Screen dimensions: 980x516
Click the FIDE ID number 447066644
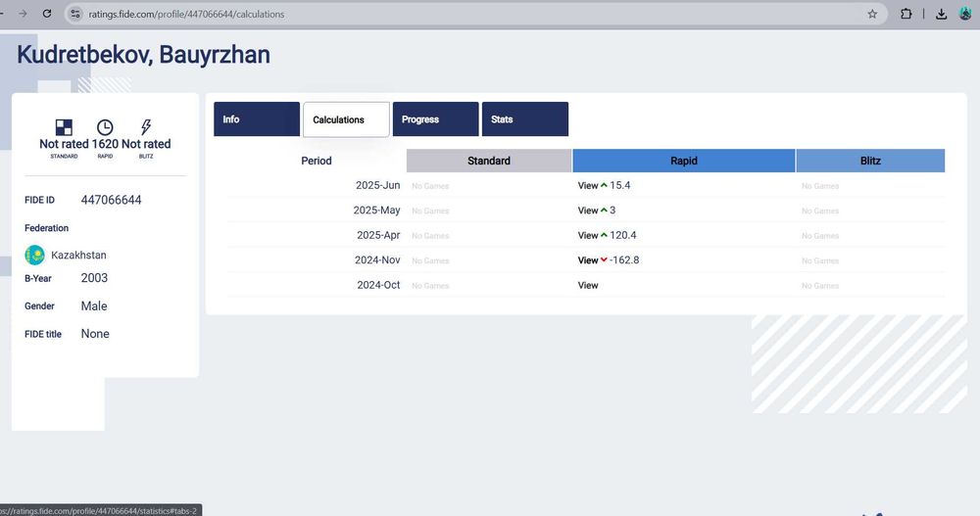tap(112, 200)
